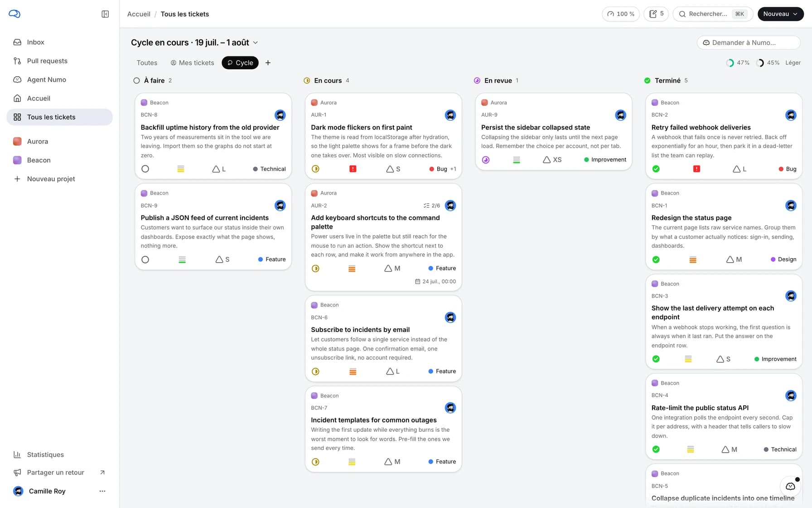The height and width of the screenshot is (508, 812).
Task: Click assignee avatar on card BCN-2
Action: [x=791, y=115]
